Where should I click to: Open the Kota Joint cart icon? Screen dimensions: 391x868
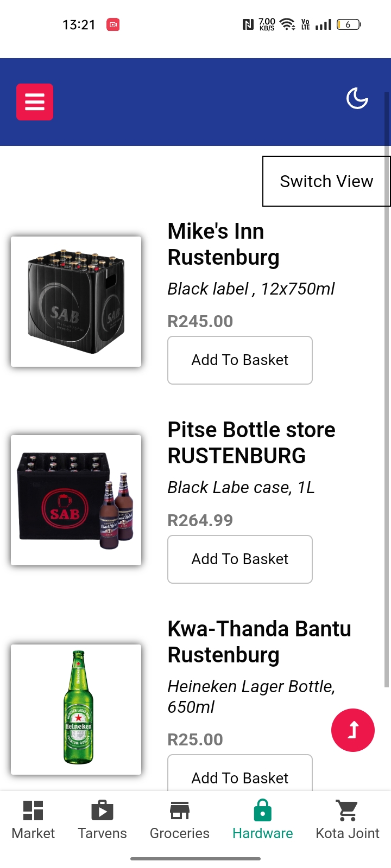click(348, 810)
